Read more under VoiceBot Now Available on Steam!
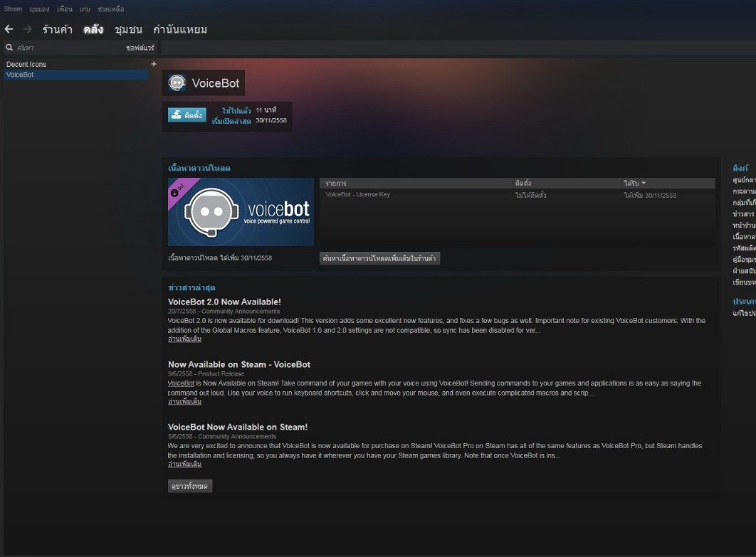The width and height of the screenshot is (756, 557). tap(184, 465)
